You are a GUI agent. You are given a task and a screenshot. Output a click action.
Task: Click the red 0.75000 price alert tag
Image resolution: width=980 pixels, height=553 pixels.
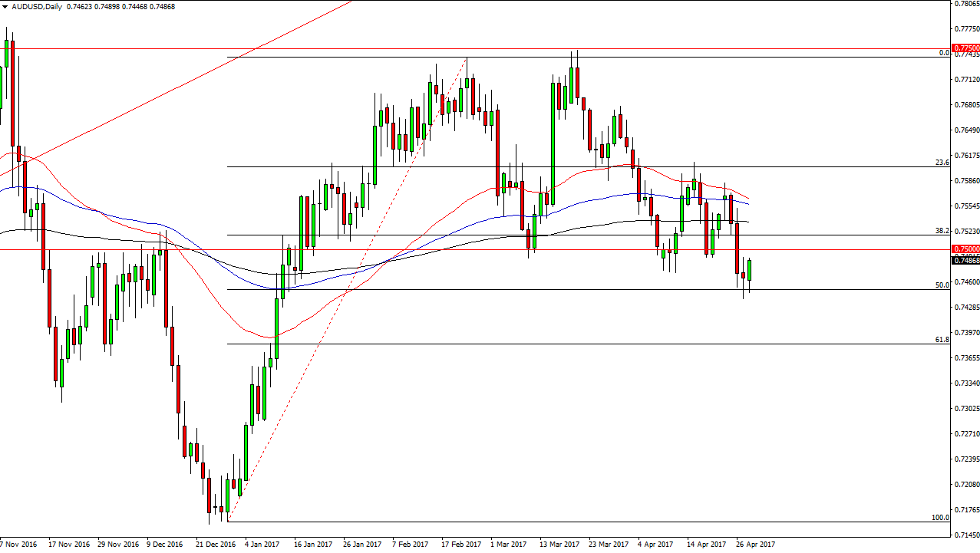pos(964,249)
